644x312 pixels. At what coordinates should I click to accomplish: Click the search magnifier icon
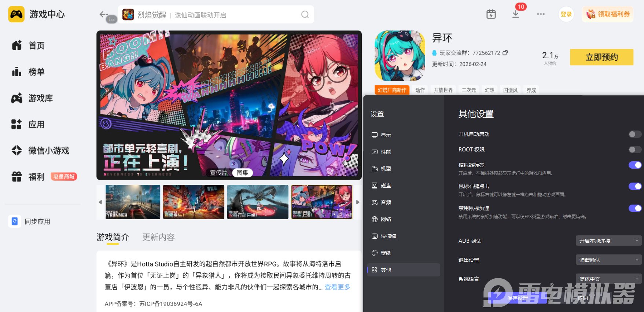(305, 14)
